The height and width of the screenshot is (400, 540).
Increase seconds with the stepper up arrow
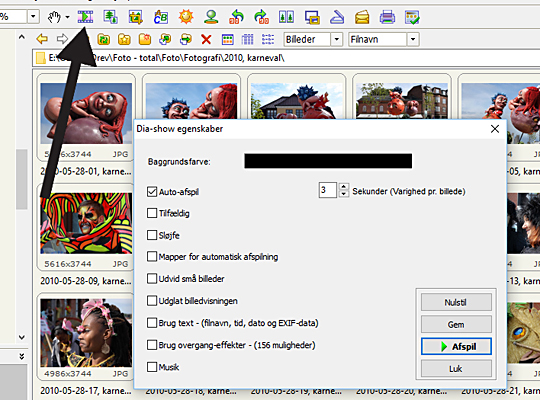coord(343,187)
